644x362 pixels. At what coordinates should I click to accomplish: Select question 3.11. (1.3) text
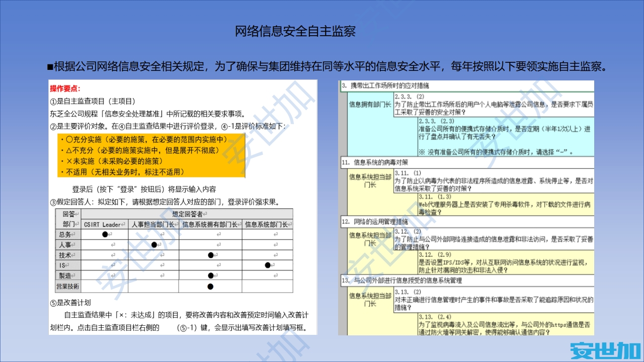(505, 204)
